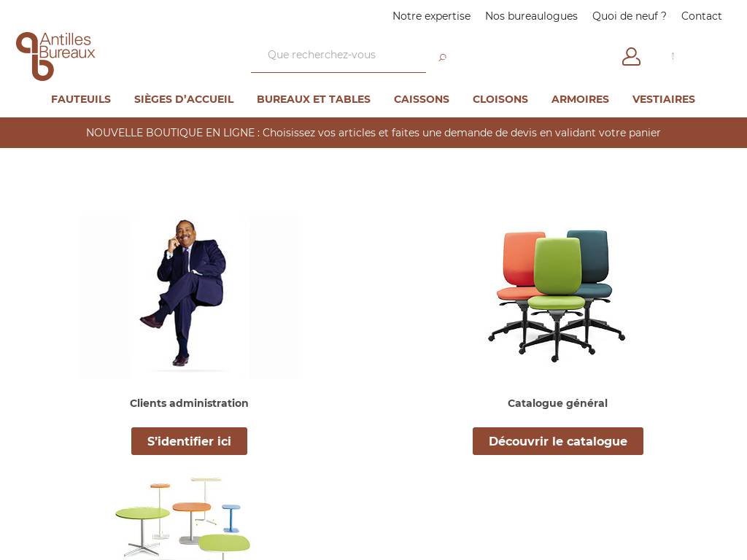Click Découvrir le catalogue button
Image resolution: width=747 pixels, height=560 pixels.
tap(558, 441)
